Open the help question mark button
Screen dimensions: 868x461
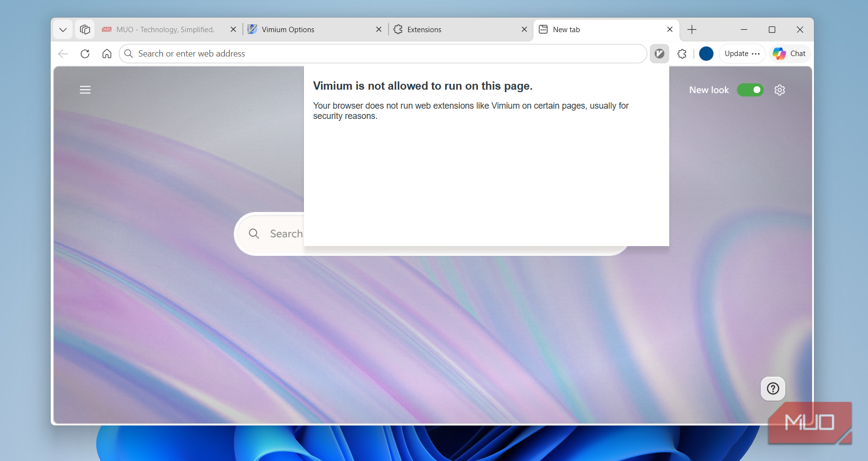coord(773,388)
